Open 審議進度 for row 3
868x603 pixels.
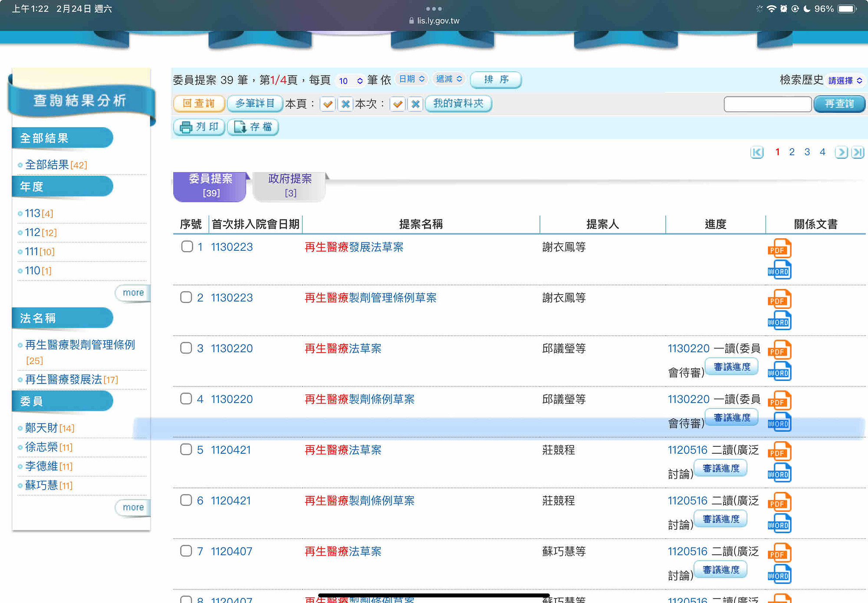[x=732, y=367]
